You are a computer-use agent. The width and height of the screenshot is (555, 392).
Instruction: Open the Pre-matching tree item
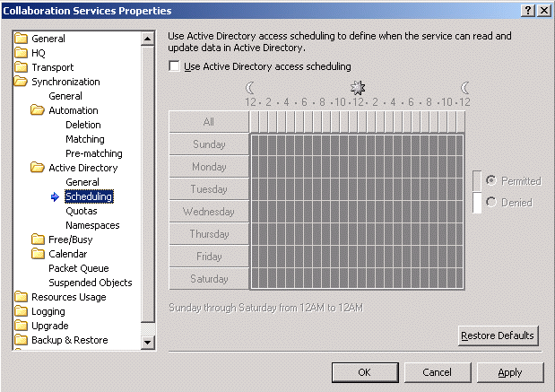point(94,153)
